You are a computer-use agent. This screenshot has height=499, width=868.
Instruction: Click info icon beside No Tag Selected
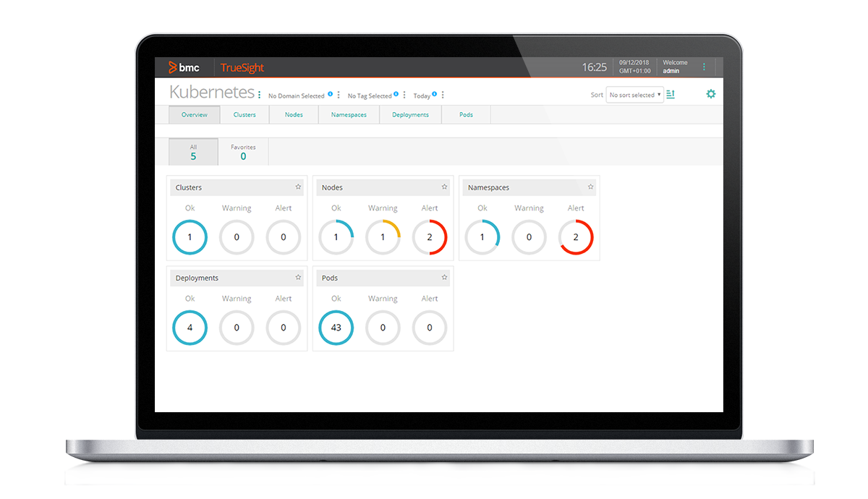pos(396,94)
